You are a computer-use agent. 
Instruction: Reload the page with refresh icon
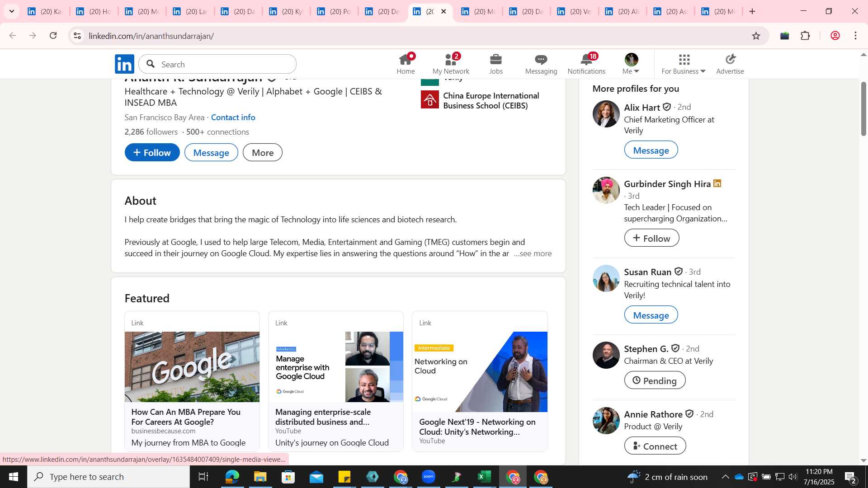(x=53, y=36)
